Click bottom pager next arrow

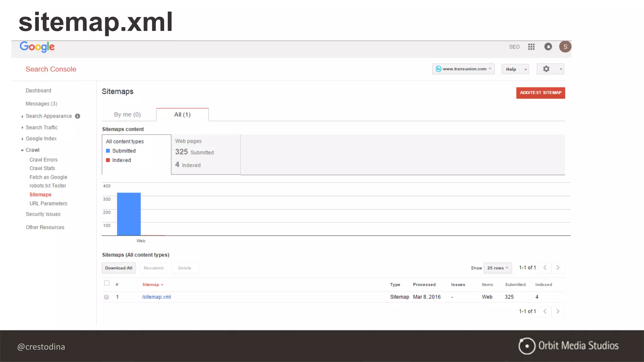pos(558,311)
